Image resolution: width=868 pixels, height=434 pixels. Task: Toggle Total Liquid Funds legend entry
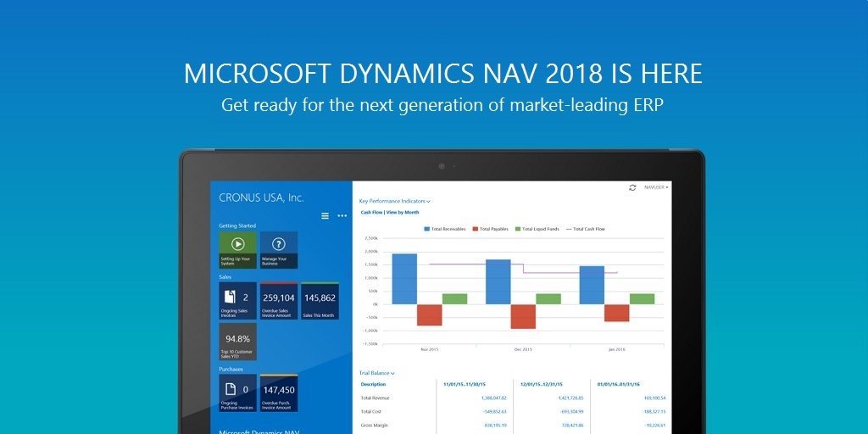pos(537,229)
